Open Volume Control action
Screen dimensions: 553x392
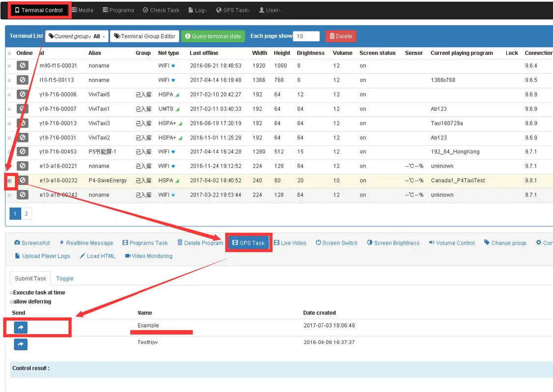pos(451,243)
